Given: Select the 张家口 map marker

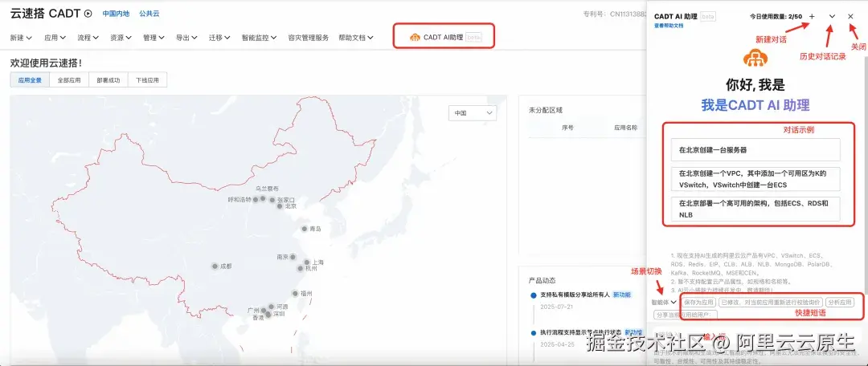Looking at the screenshot, I should (272, 200).
